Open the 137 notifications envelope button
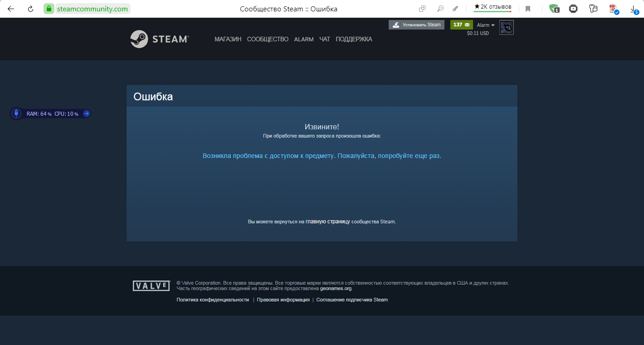 461,25
